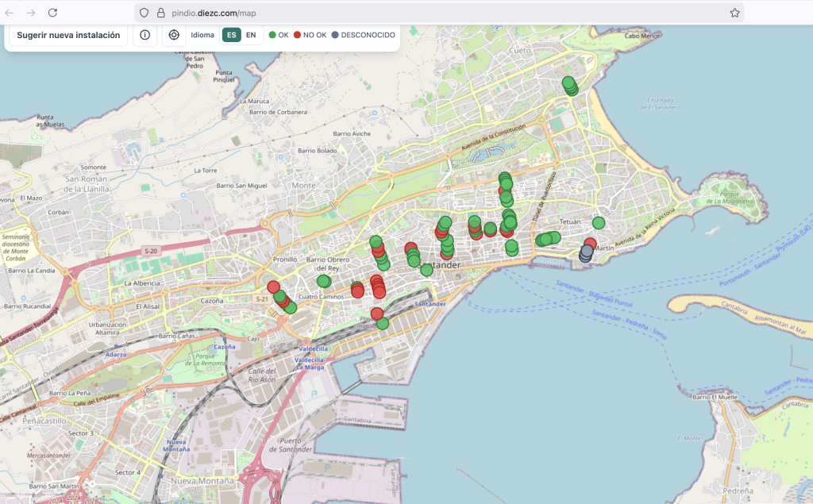The image size is (813, 504).
Task: Click the Sugerir nueva instalación button
Action: coord(68,35)
